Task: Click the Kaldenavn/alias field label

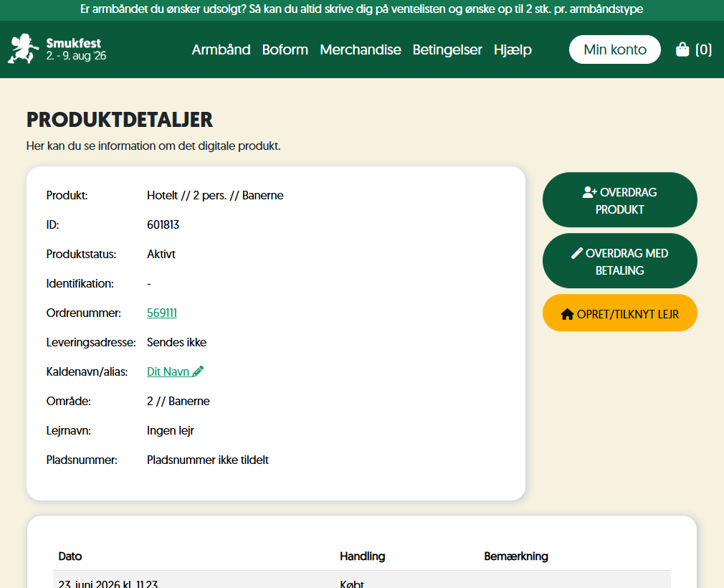Action: tap(87, 372)
